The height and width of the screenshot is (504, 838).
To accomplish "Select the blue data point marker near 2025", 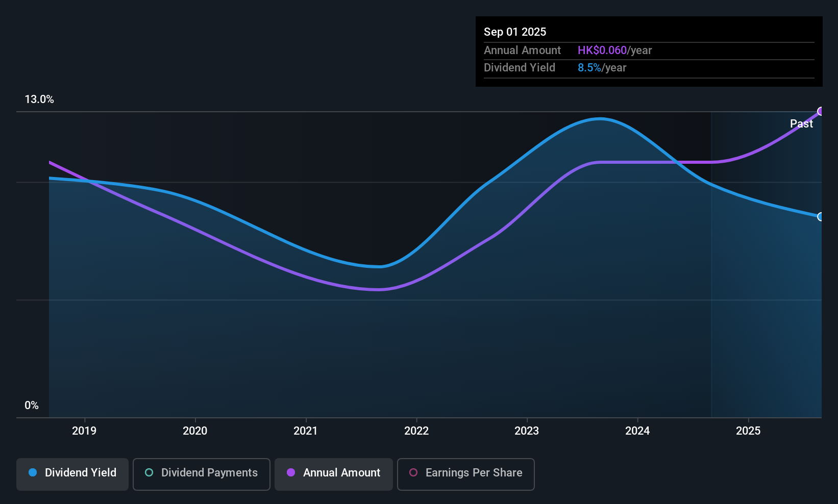I will pos(820,217).
